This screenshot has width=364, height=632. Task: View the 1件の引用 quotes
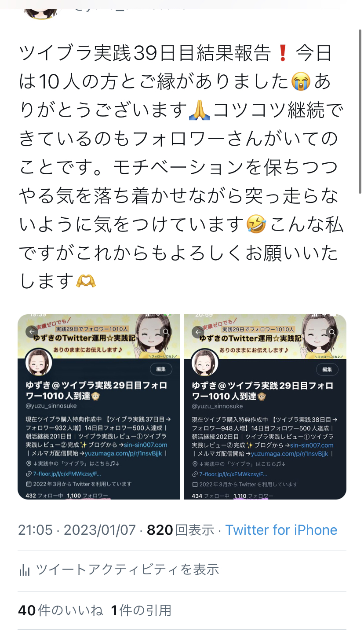point(141,610)
